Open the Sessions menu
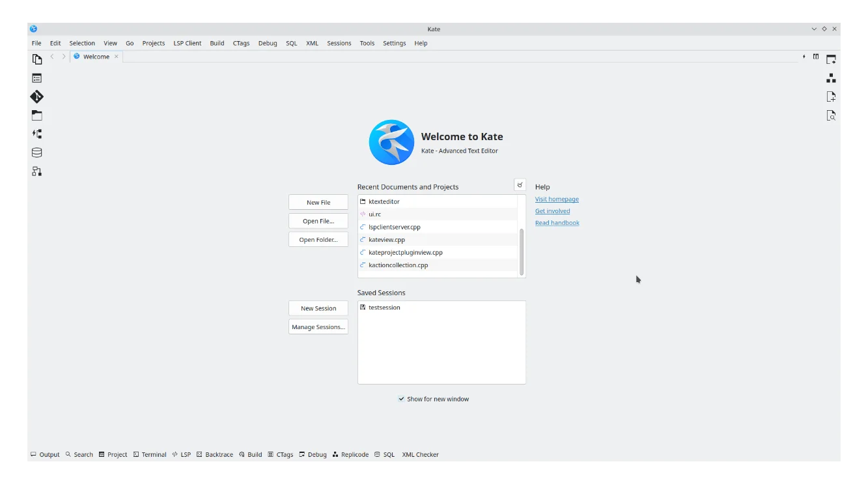This screenshot has width=868, height=494. (339, 43)
